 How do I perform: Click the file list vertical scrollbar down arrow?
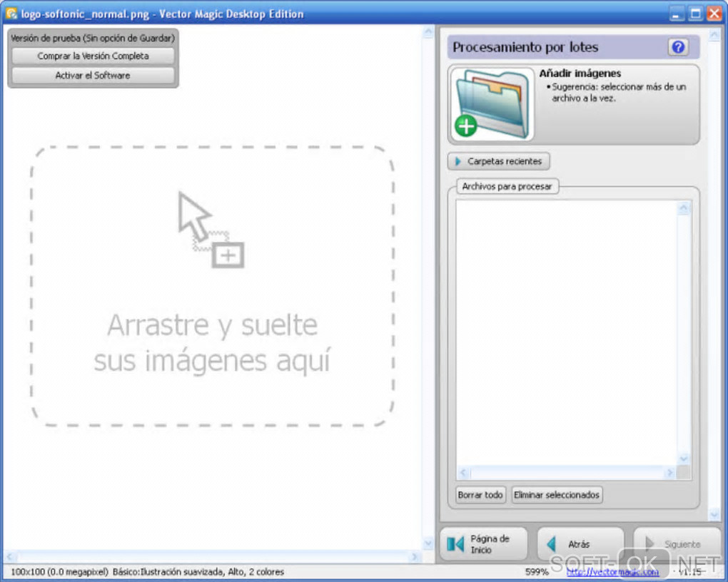pos(684,459)
